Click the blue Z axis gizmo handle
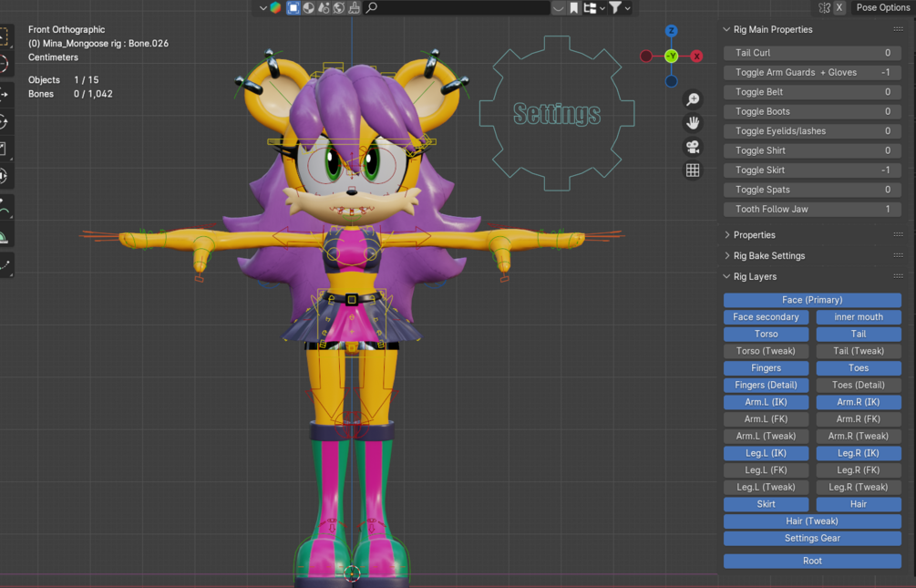The height and width of the screenshot is (588, 916). [671, 30]
